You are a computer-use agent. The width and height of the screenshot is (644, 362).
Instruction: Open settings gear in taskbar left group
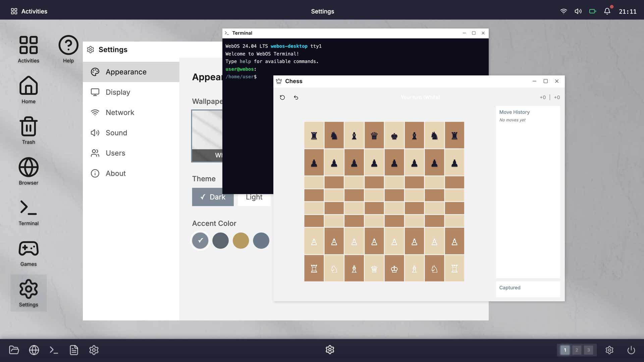pos(94,350)
